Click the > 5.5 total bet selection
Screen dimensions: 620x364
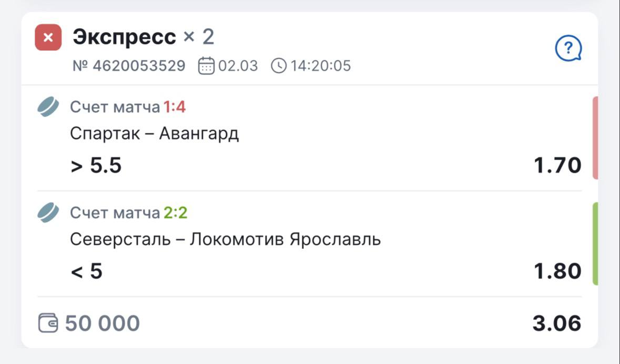pos(96,166)
